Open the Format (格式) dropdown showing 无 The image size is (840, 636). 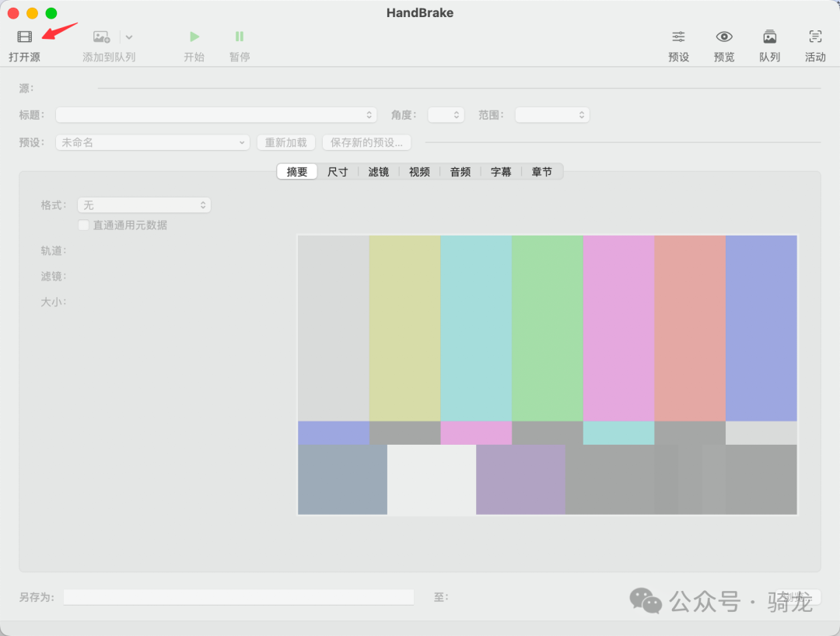144,205
